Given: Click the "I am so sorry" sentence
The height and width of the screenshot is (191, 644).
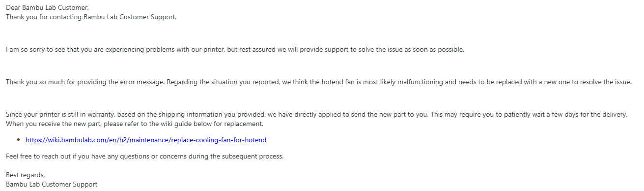Looking at the screenshot, I should (x=235, y=50).
